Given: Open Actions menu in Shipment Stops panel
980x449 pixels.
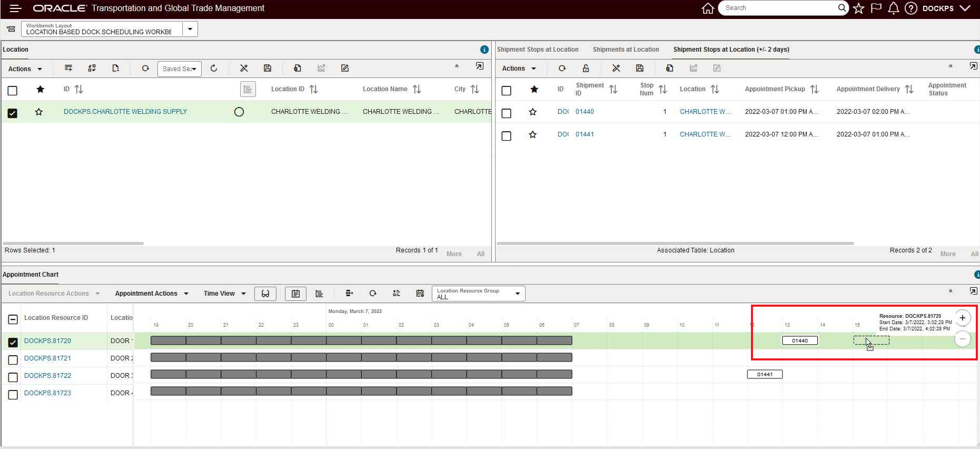Looking at the screenshot, I should (519, 69).
